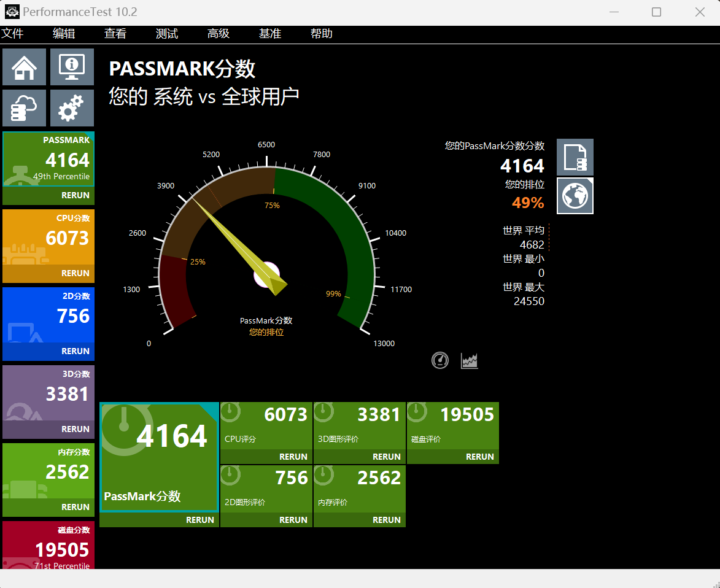
Task: Click RERUN under sidebar 2D分数 tile
Action: click(75, 351)
